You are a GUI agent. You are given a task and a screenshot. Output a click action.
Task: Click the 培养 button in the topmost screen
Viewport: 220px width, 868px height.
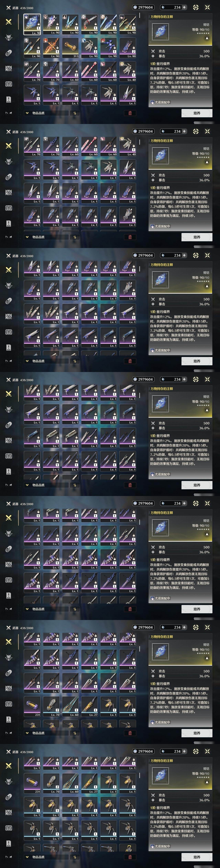(197, 113)
